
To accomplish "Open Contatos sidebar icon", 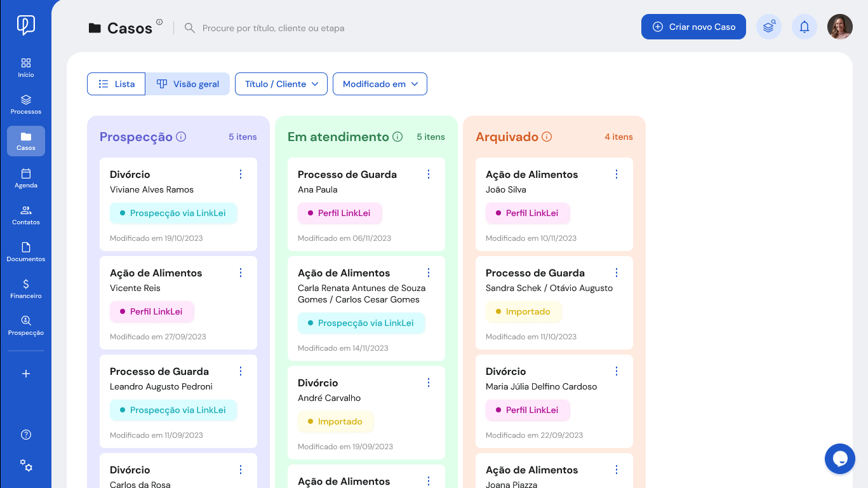I will 26,210.
